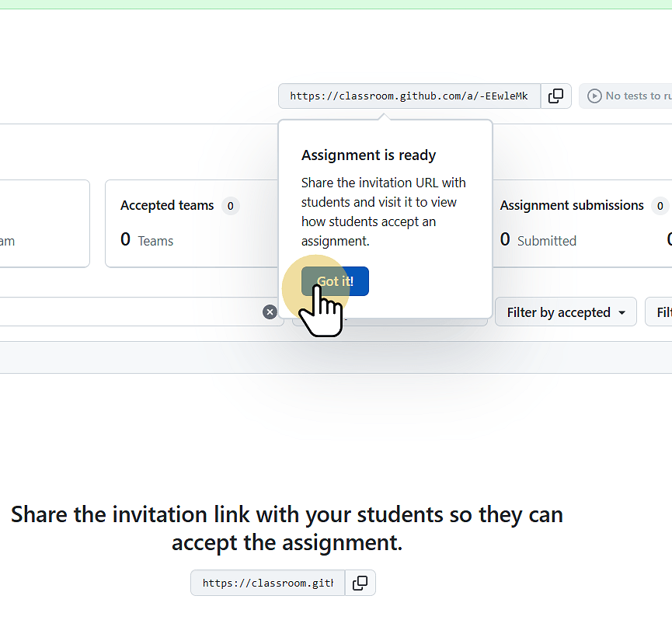The height and width of the screenshot is (641, 672).
Task: Click the copy icon beside the invitation URL
Action: pos(556,96)
